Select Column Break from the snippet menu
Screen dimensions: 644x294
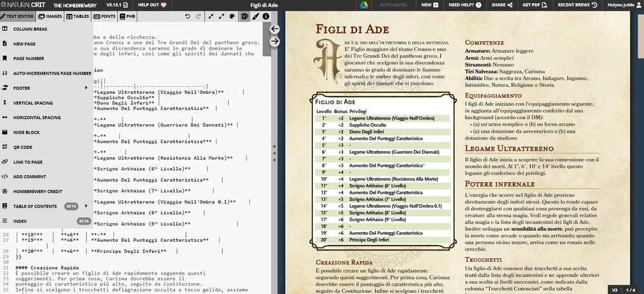click(x=30, y=29)
